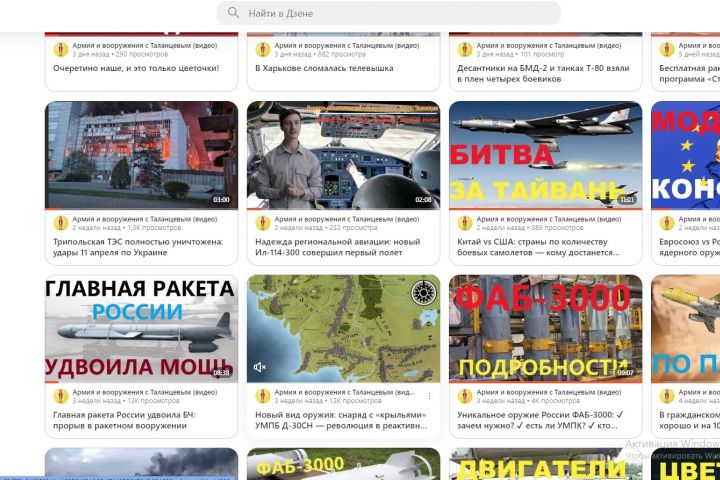Click channel name on Главная ракета card
720x480 pixels.
(145, 392)
